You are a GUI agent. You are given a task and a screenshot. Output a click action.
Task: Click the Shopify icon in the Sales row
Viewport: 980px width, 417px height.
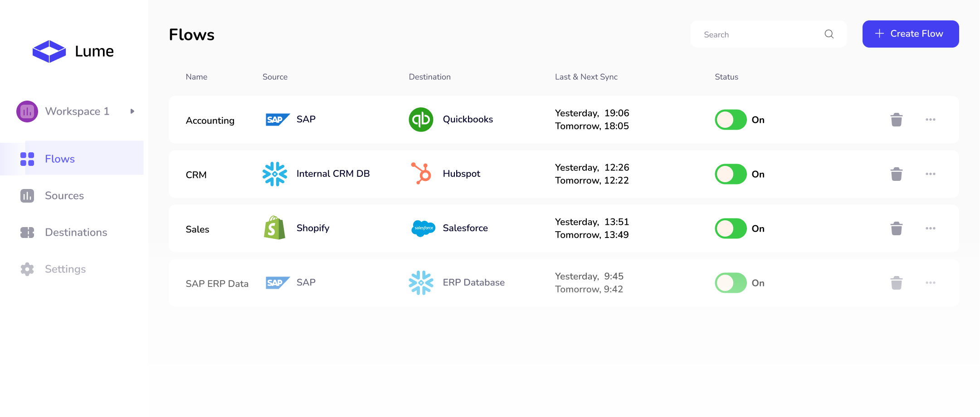click(274, 228)
